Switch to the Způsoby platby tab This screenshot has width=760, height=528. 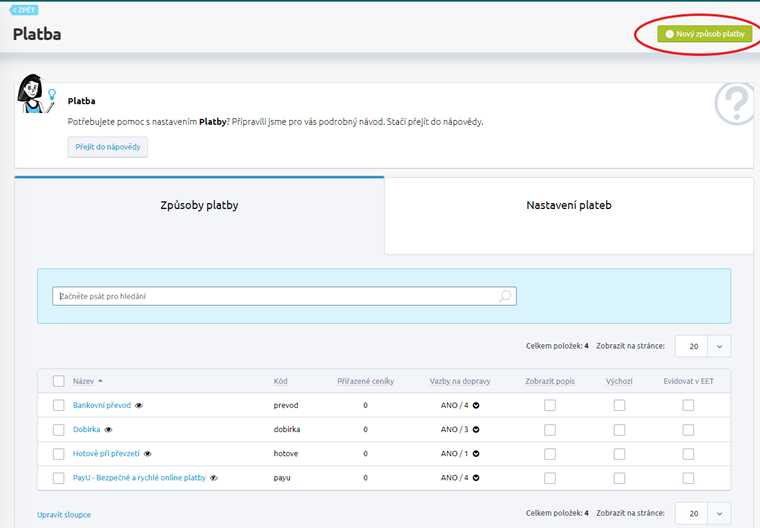click(199, 215)
